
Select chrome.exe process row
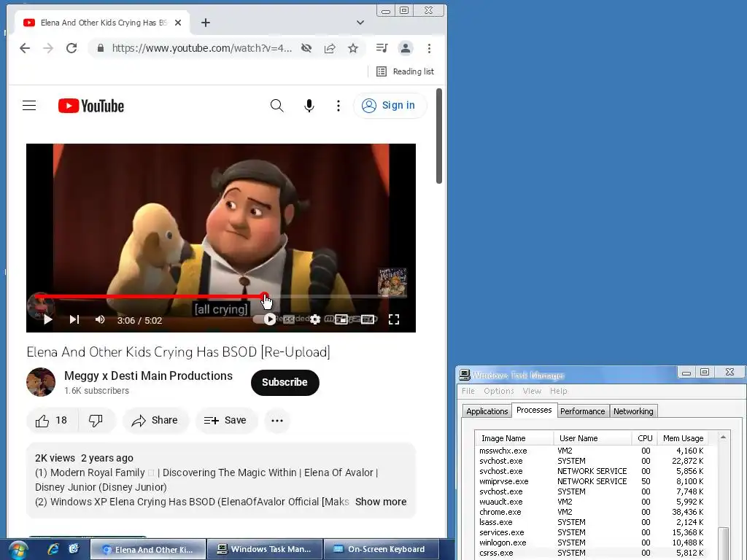pyautogui.click(x=592, y=512)
